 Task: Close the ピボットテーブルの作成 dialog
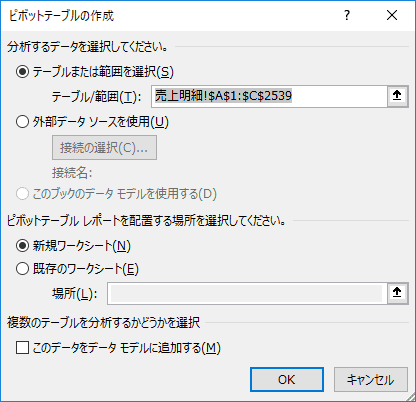(x=392, y=15)
